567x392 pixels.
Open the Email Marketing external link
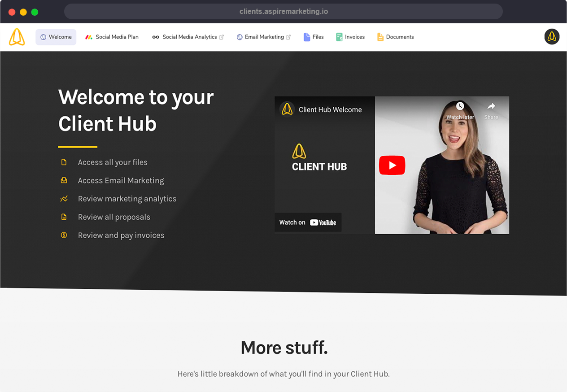pyautogui.click(x=264, y=37)
